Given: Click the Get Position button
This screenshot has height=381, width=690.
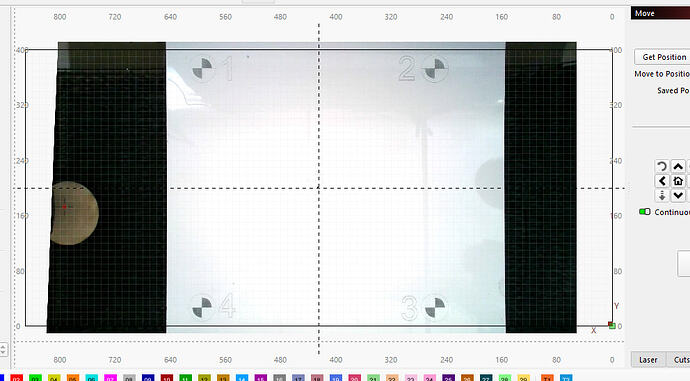Looking at the screenshot, I should point(662,57).
